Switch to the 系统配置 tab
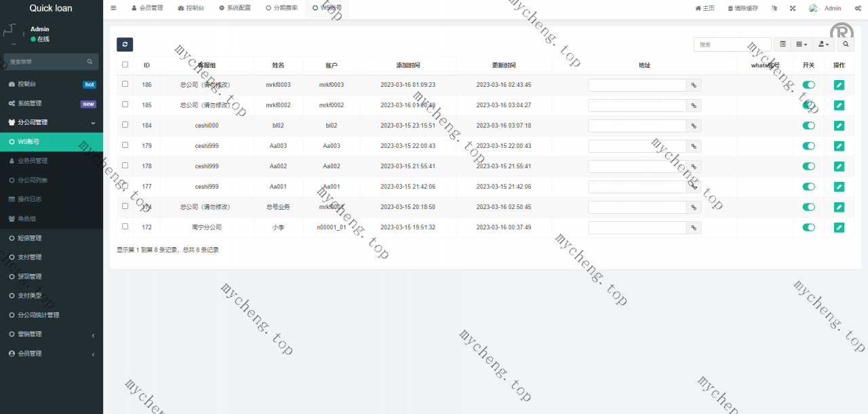Viewport: 868px width, 414px height. point(235,8)
